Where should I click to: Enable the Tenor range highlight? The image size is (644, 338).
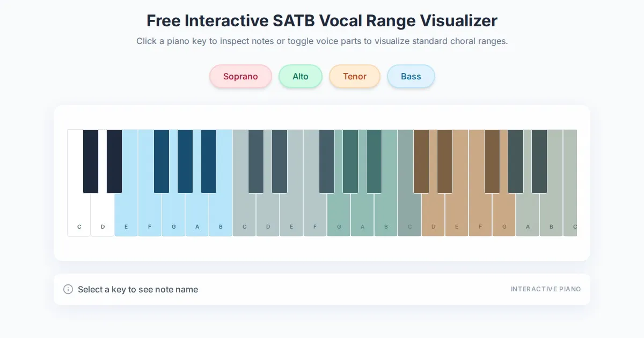[x=354, y=76]
